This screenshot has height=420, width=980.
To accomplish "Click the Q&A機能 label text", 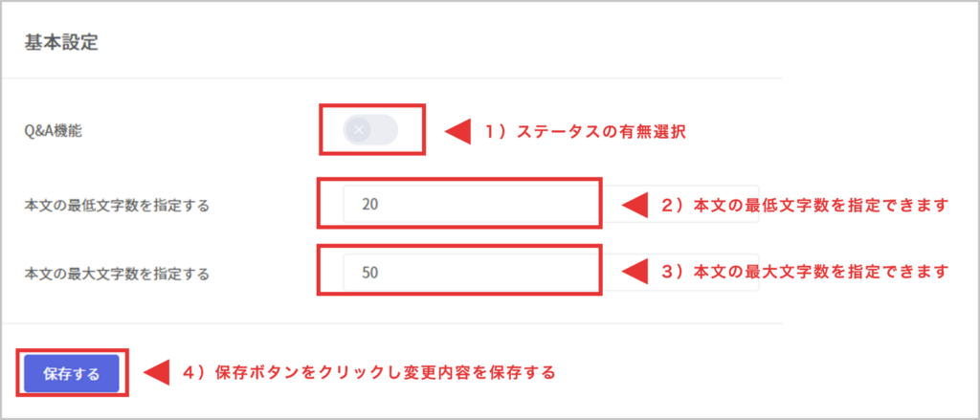I will 55,131.
